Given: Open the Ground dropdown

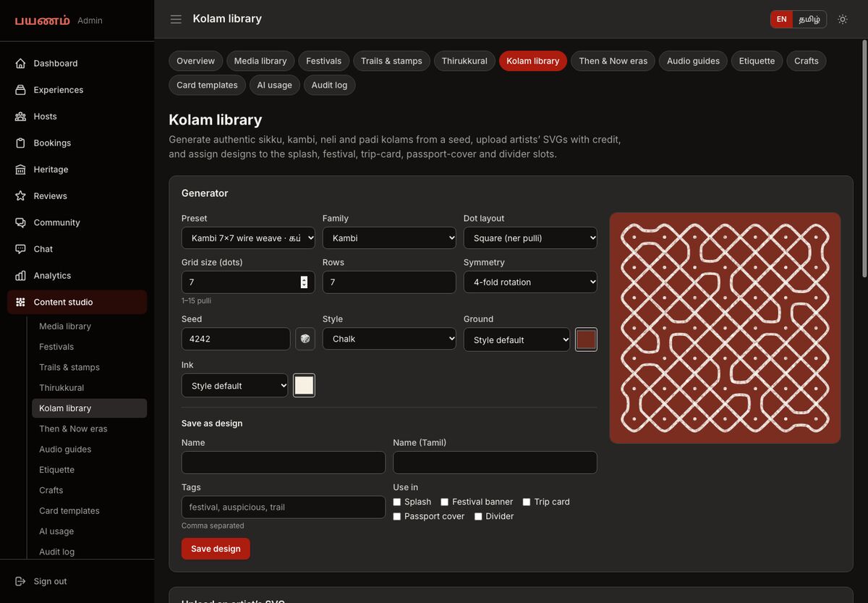Looking at the screenshot, I should 516,340.
